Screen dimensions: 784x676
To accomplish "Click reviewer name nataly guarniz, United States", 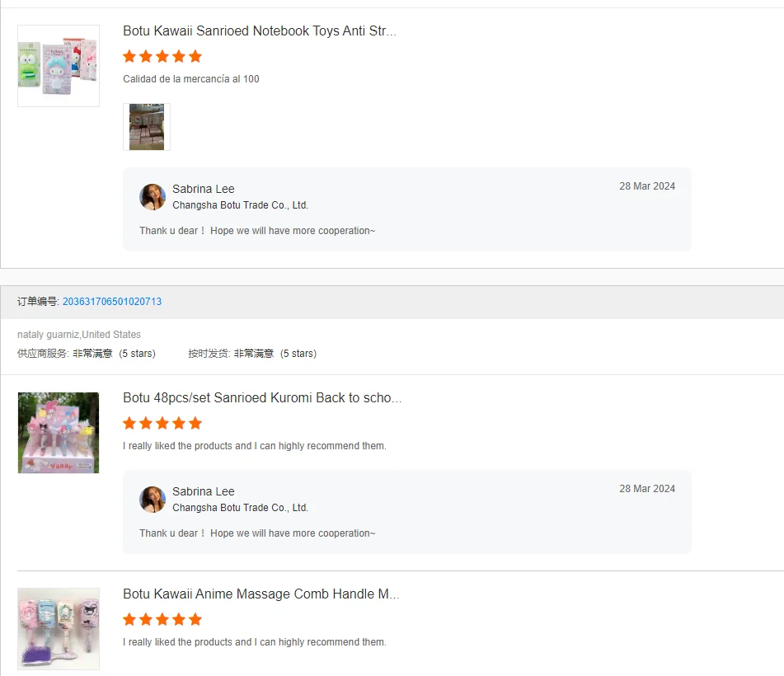I will coord(79,335).
